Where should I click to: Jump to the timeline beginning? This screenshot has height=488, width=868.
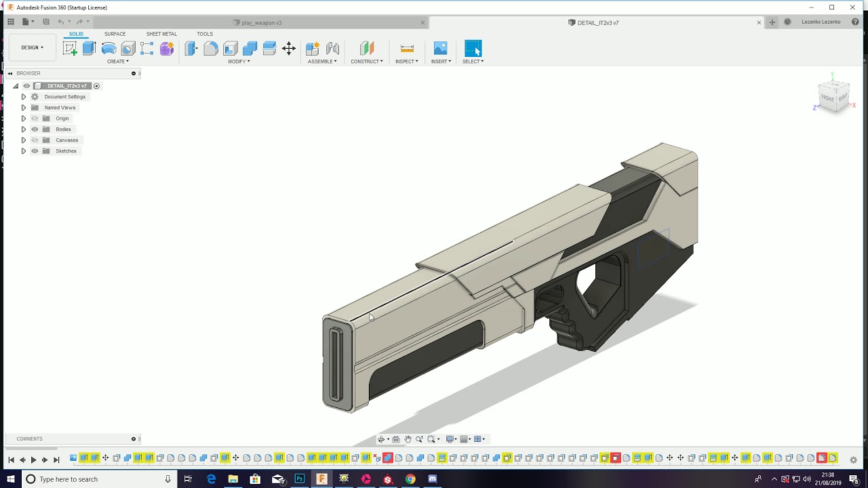pos(11,460)
